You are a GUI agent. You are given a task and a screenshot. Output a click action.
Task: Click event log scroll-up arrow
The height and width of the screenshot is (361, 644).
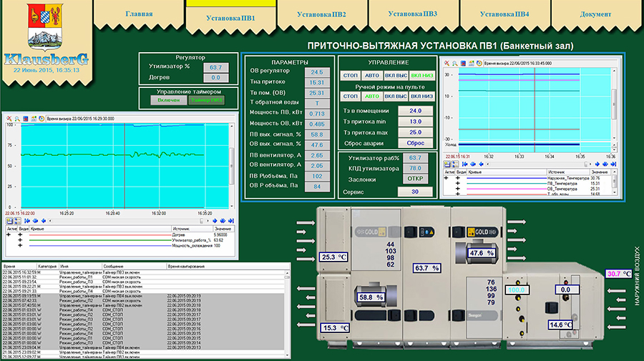tap(287, 273)
